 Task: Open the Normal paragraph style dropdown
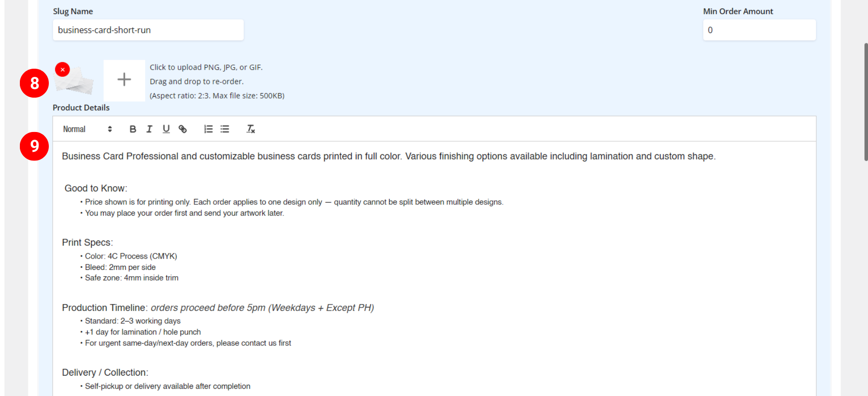point(87,129)
